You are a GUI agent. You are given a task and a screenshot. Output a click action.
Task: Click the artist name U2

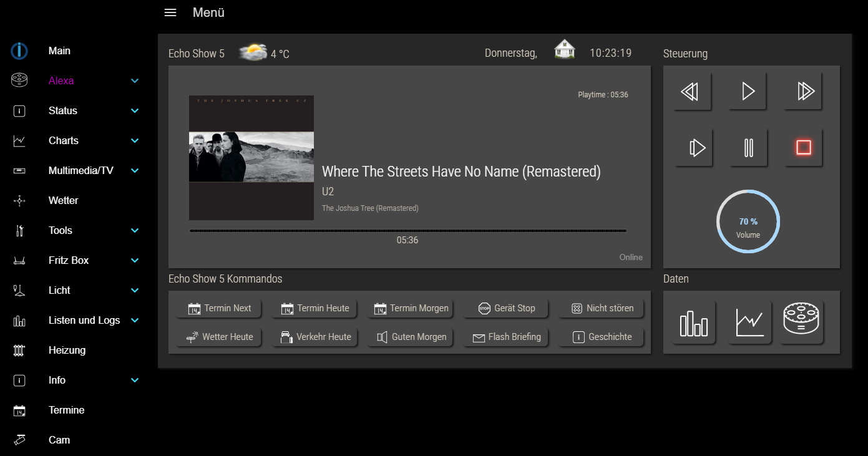pyautogui.click(x=328, y=192)
